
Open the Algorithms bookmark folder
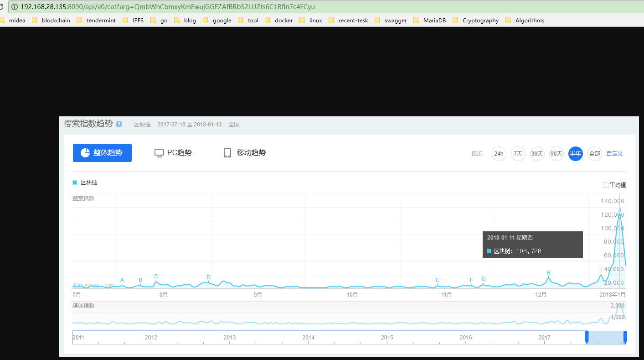coord(525,20)
